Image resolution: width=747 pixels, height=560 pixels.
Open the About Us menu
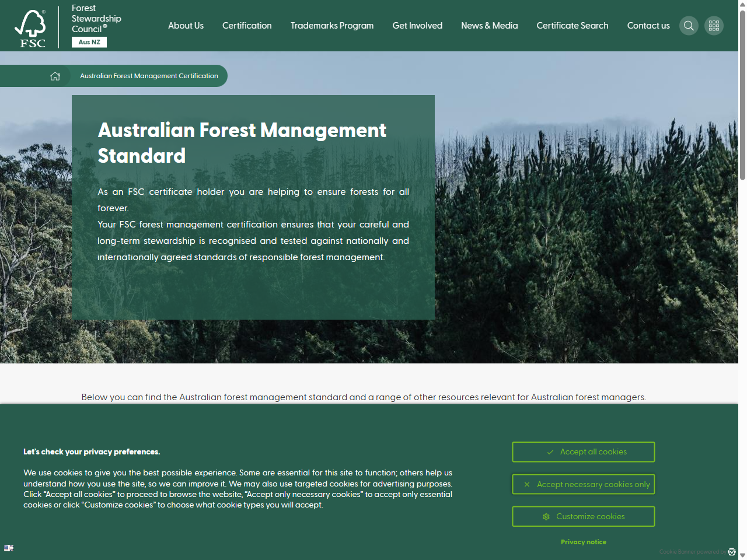pyautogui.click(x=186, y=26)
